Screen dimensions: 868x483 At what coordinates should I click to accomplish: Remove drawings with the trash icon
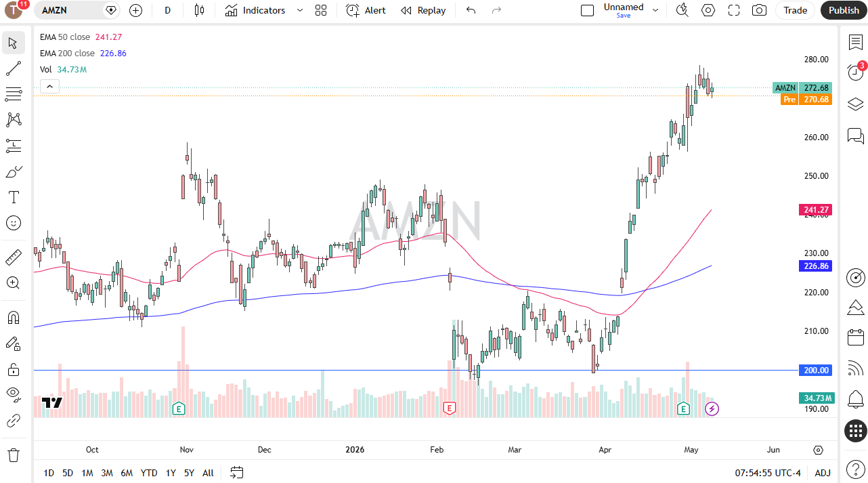(x=13, y=455)
